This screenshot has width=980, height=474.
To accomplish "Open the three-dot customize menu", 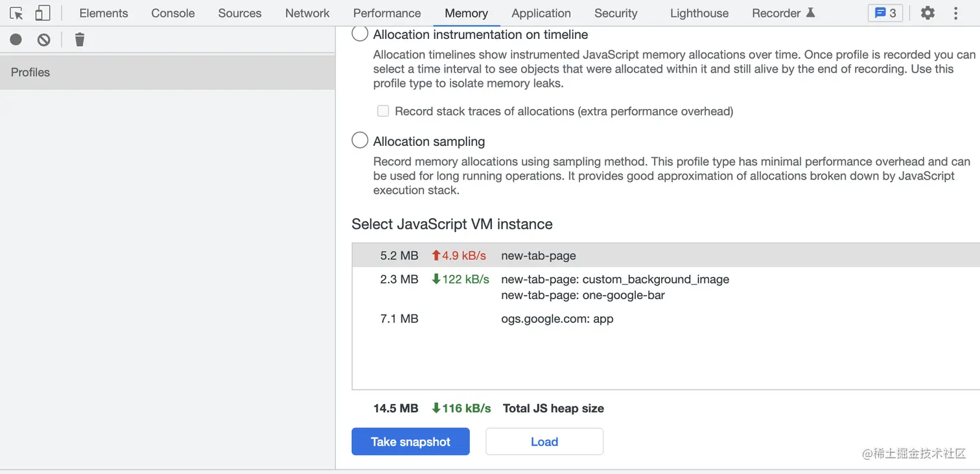I will tap(956, 13).
